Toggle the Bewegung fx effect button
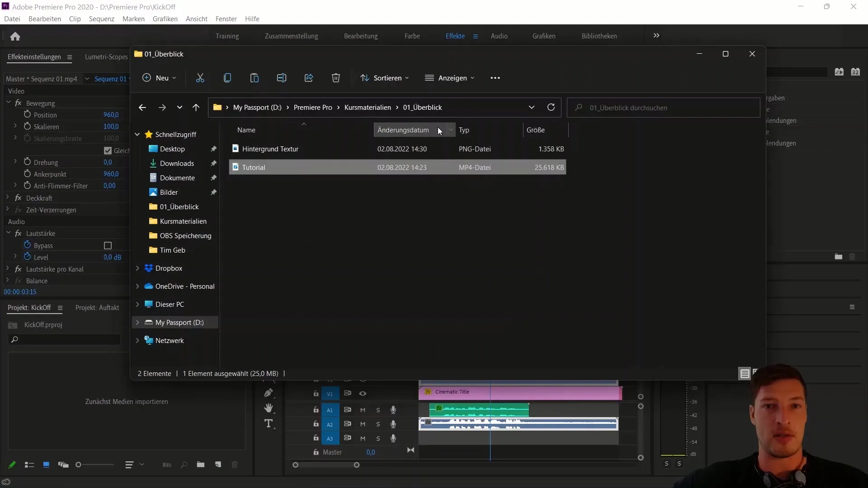 pos(18,103)
